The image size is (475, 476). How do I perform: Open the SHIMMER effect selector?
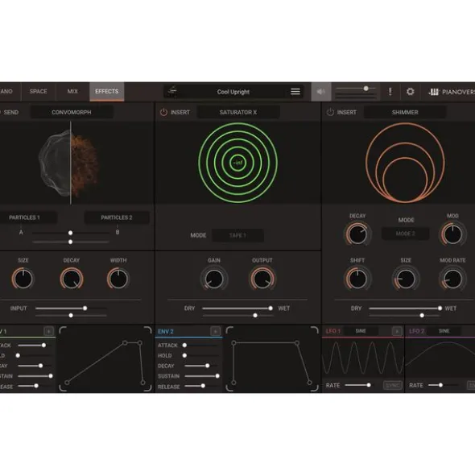(405, 112)
